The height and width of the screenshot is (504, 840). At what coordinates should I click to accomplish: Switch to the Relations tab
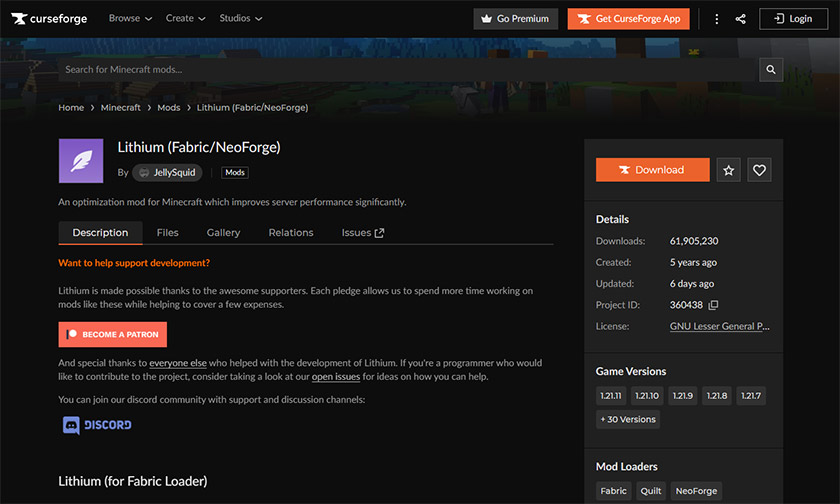[291, 233]
